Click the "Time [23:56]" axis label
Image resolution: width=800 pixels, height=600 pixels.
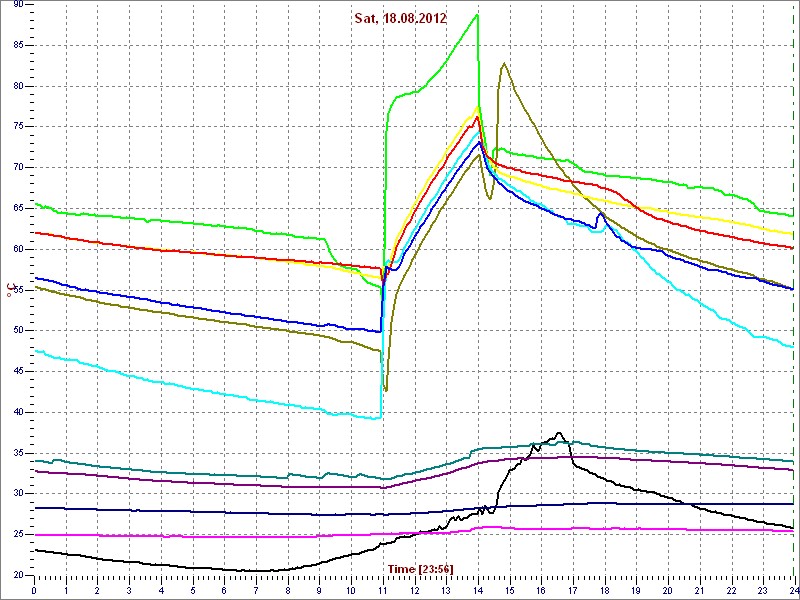[421, 568]
